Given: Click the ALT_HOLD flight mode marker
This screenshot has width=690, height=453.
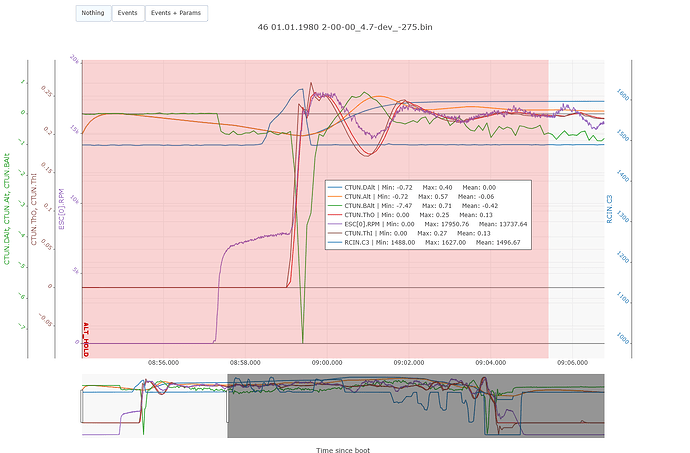Looking at the screenshot, I should pos(86,340).
